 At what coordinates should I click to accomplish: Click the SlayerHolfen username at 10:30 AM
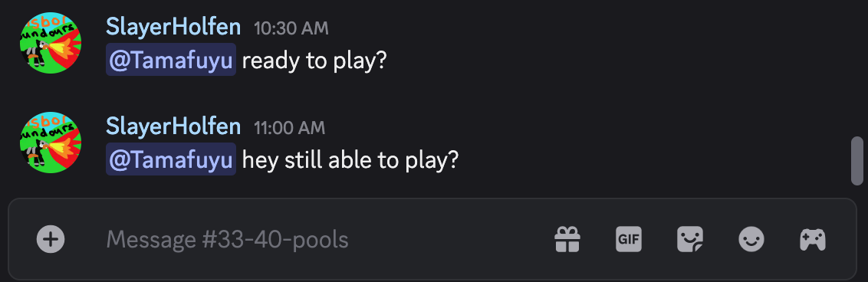[x=173, y=27]
